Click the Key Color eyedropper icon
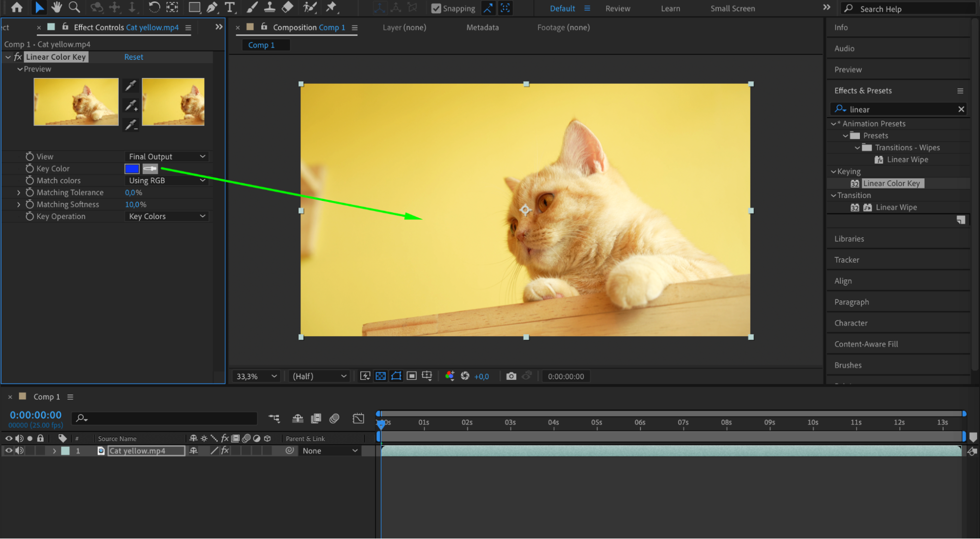The width and height of the screenshot is (980, 539). 150,169
